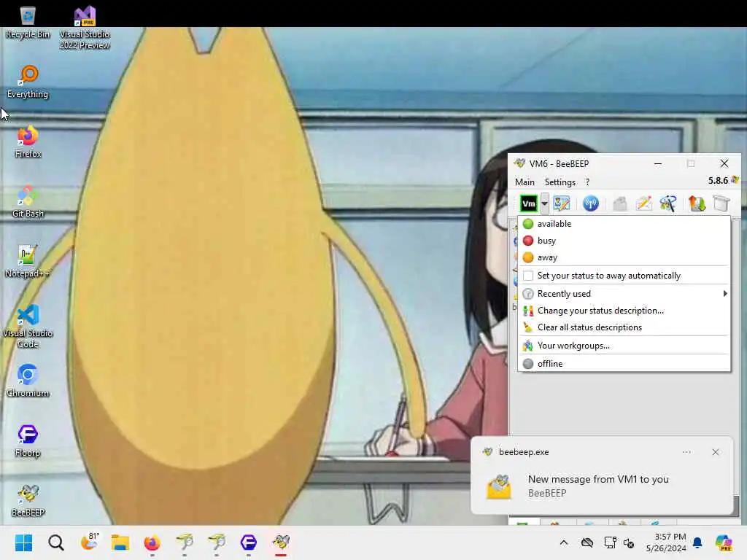Dismiss the beebeep.exe notification
The height and width of the screenshot is (560, 747).
(x=715, y=452)
